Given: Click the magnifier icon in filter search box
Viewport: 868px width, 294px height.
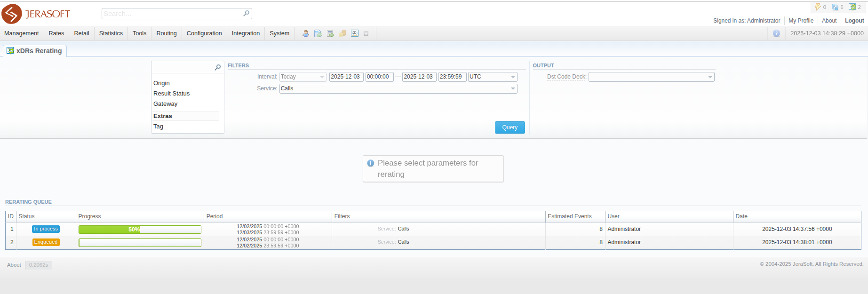Looking at the screenshot, I should point(217,67).
